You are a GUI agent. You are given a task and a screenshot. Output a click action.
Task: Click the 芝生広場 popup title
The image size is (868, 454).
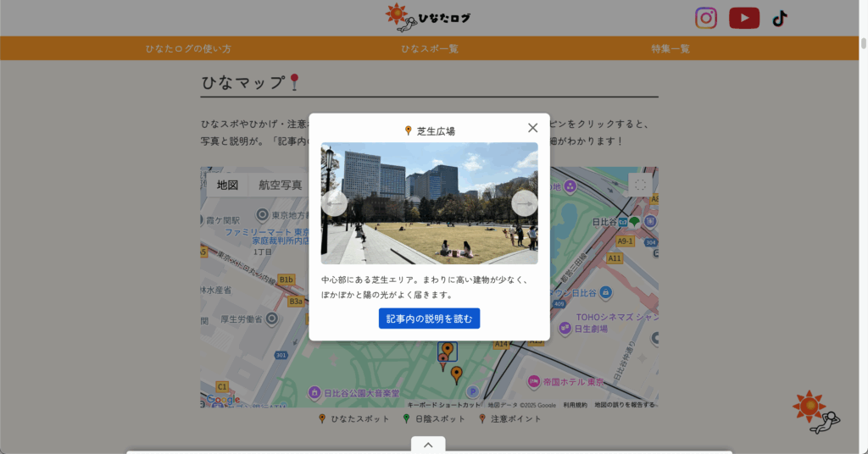(x=436, y=131)
